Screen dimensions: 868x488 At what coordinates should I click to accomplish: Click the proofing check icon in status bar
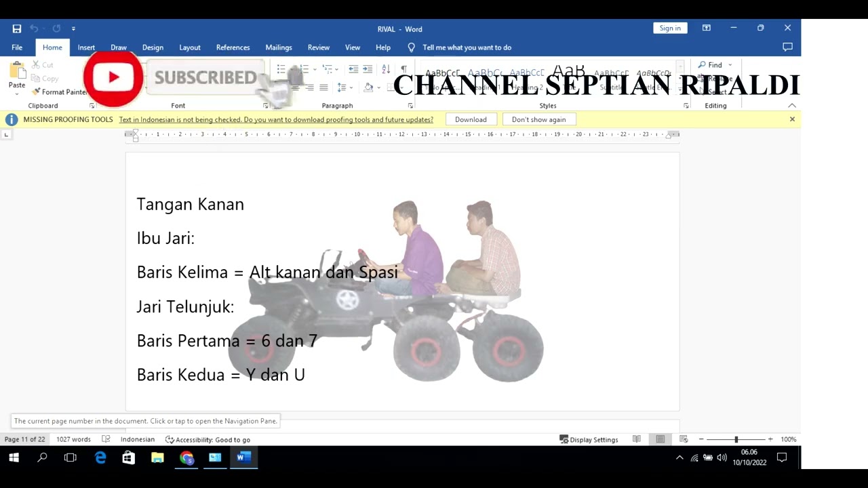point(106,439)
